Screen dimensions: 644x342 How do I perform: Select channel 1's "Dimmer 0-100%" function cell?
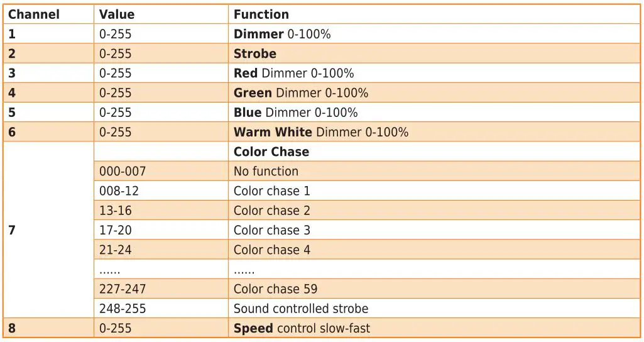[x=282, y=34]
